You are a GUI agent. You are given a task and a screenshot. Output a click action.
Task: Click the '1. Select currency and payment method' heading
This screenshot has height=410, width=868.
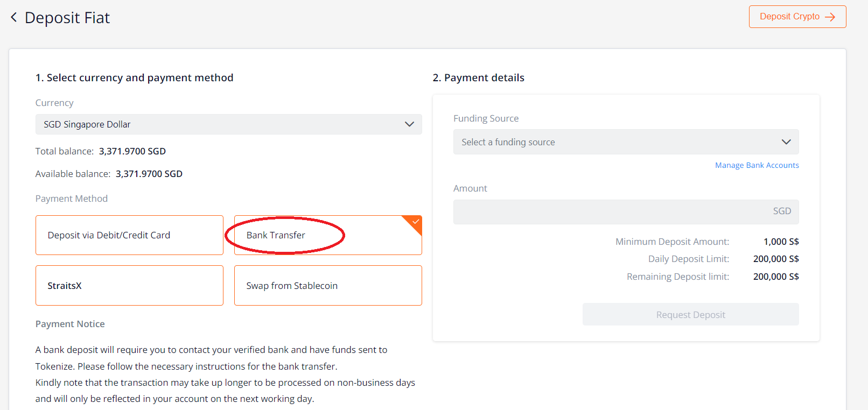[x=135, y=77]
